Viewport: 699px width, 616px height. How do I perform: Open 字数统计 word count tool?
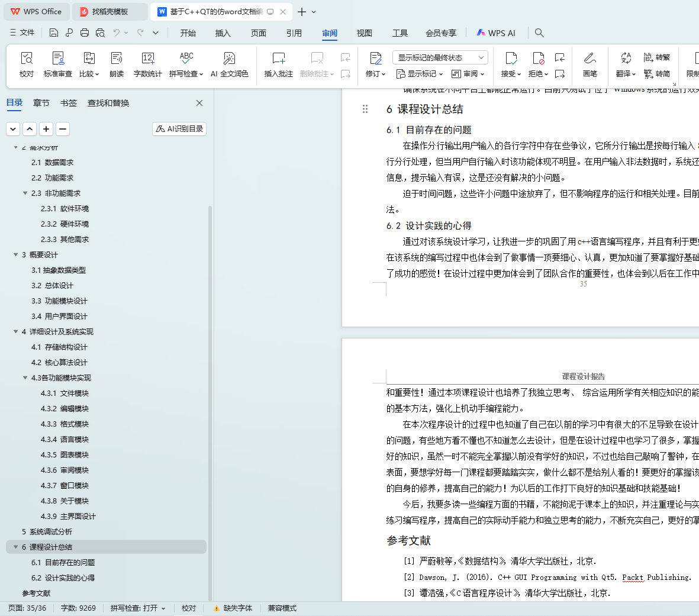point(147,64)
